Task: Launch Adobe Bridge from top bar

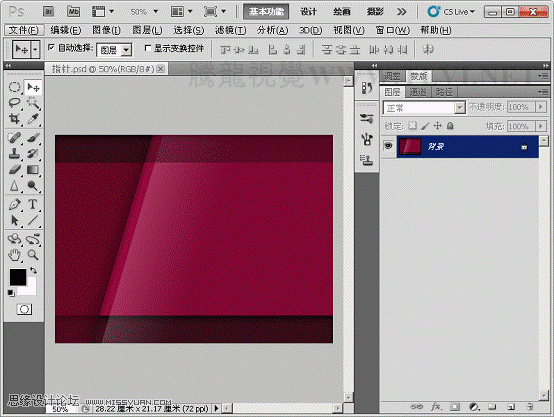Action: [48, 12]
